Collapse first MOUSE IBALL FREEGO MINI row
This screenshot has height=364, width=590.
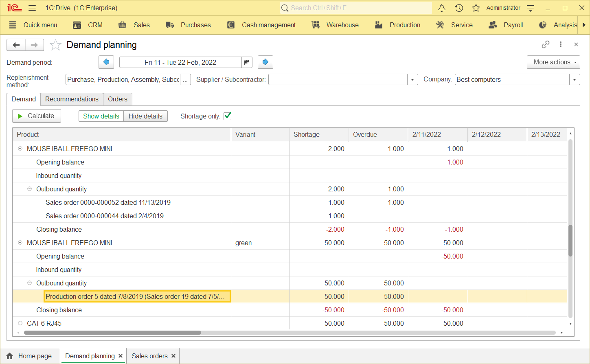tap(20, 149)
